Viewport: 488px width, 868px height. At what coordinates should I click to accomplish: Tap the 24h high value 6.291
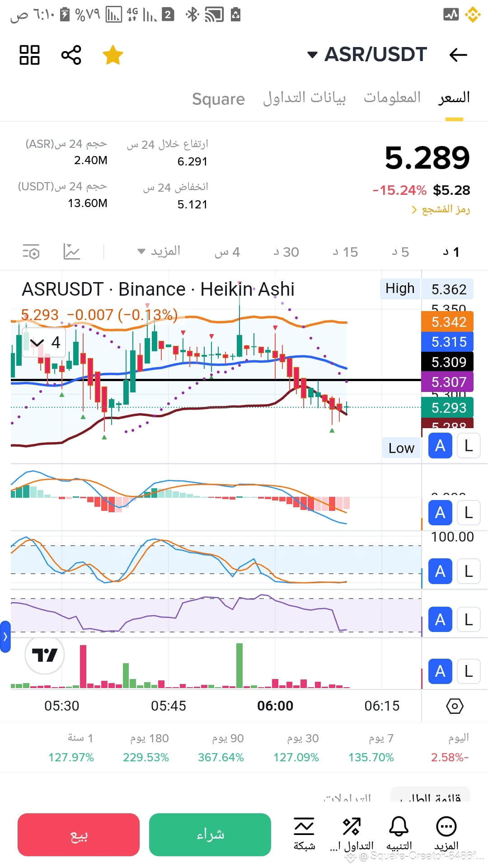(x=192, y=161)
